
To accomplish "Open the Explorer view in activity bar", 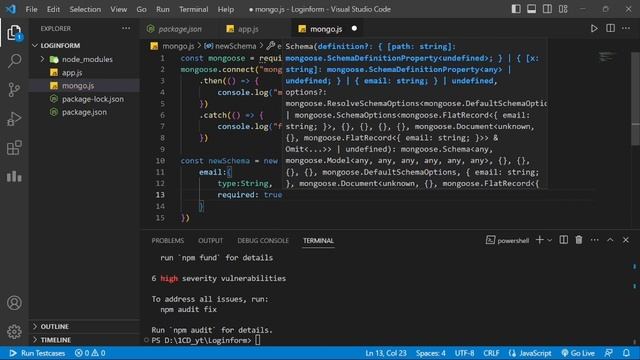I will point(14,33).
